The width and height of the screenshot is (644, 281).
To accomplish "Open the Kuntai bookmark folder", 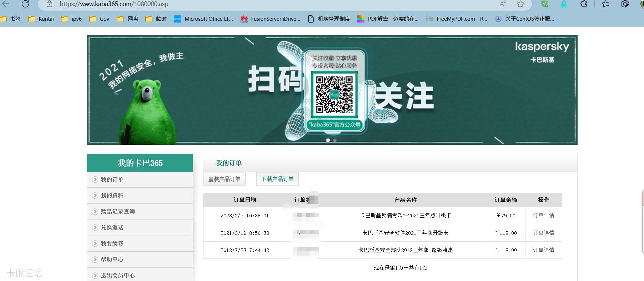I will click(41, 19).
